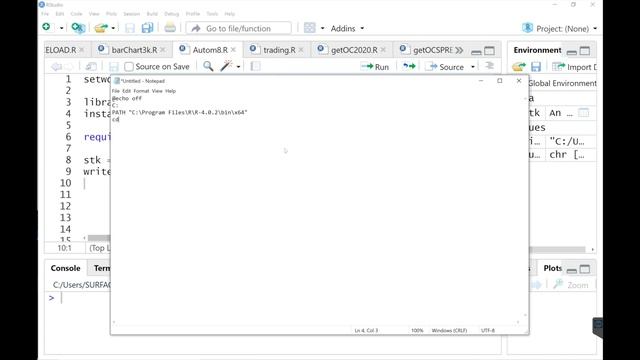Expand the recent files dropdown arrow
The image size is (640, 360).
tap(113, 28)
